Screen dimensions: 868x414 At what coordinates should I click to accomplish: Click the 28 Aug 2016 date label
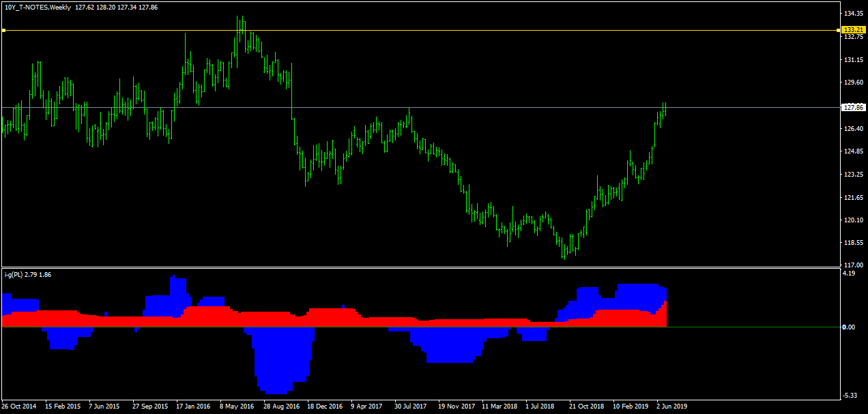point(280,406)
